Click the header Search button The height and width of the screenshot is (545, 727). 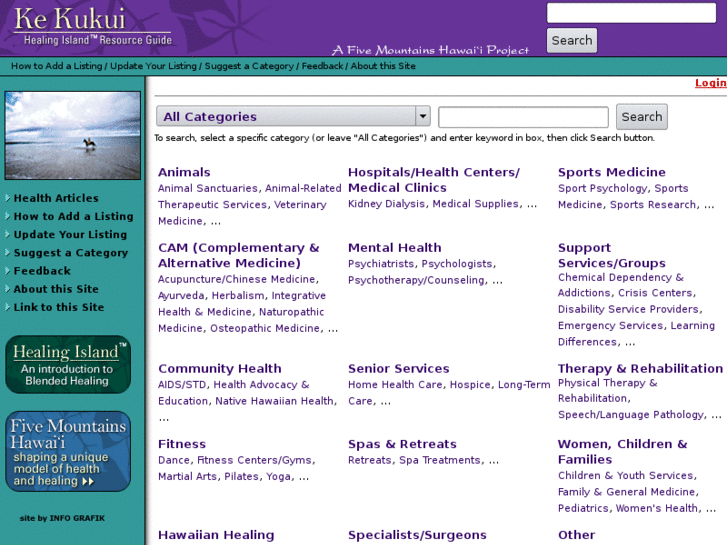pos(572,40)
